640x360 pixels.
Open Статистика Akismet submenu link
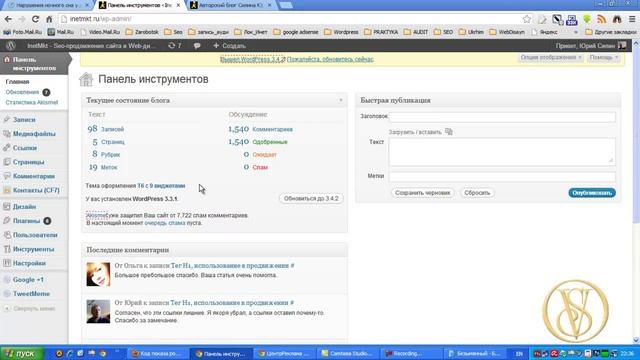32,102
